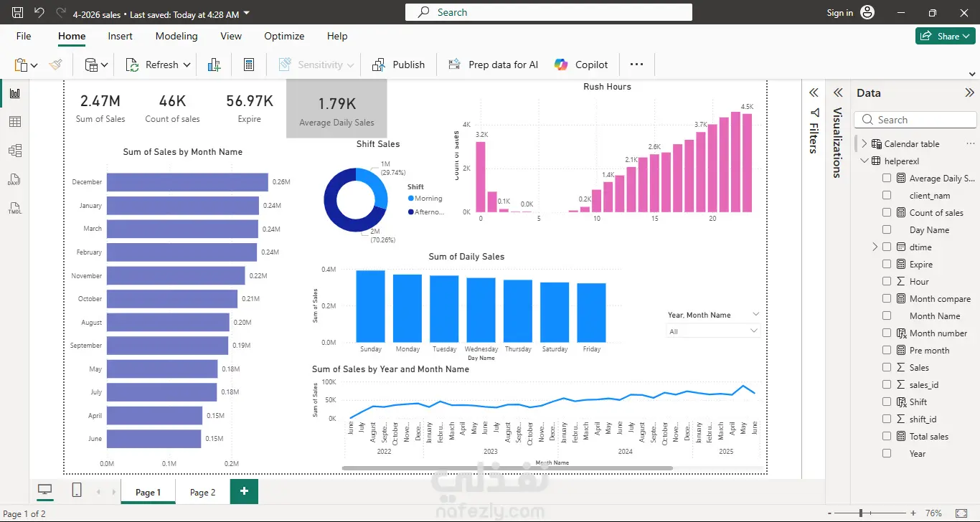Select the mobile layout phone icon

[x=77, y=490]
